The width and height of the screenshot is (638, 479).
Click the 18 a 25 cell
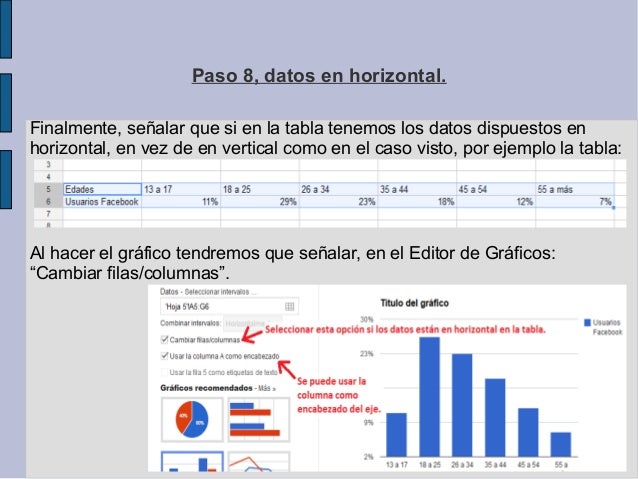coord(260,189)
